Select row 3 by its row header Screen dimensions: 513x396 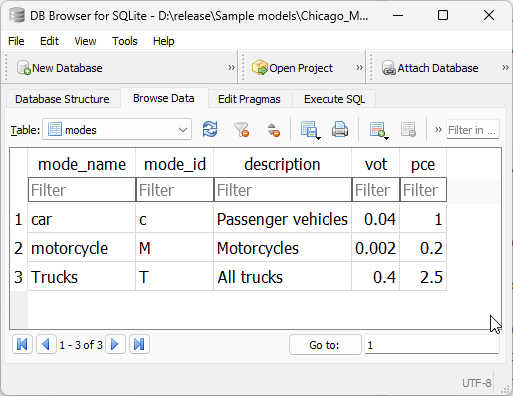pyautogui.click(x=19, y=277)
